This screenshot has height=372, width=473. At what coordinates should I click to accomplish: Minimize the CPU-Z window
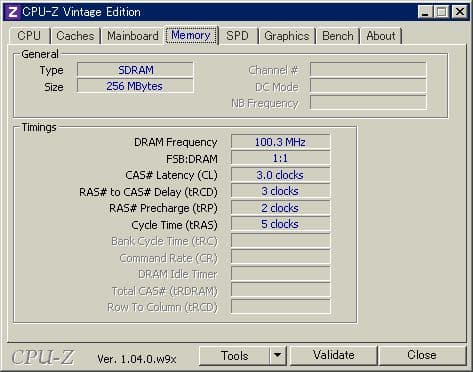click(x=424, y=12)
